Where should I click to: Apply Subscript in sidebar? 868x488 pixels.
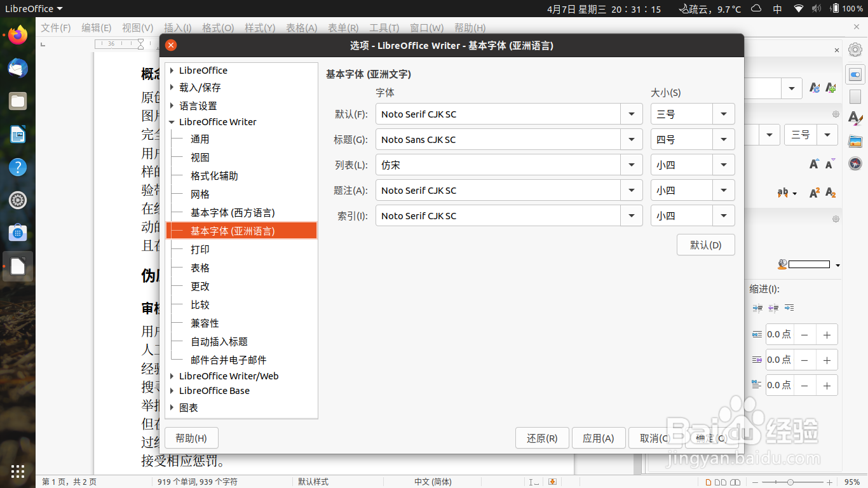tap(831, 193)
